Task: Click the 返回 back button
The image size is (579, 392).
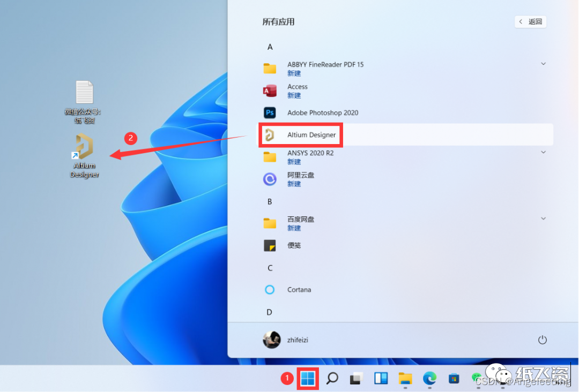Action: coord(530,22)
